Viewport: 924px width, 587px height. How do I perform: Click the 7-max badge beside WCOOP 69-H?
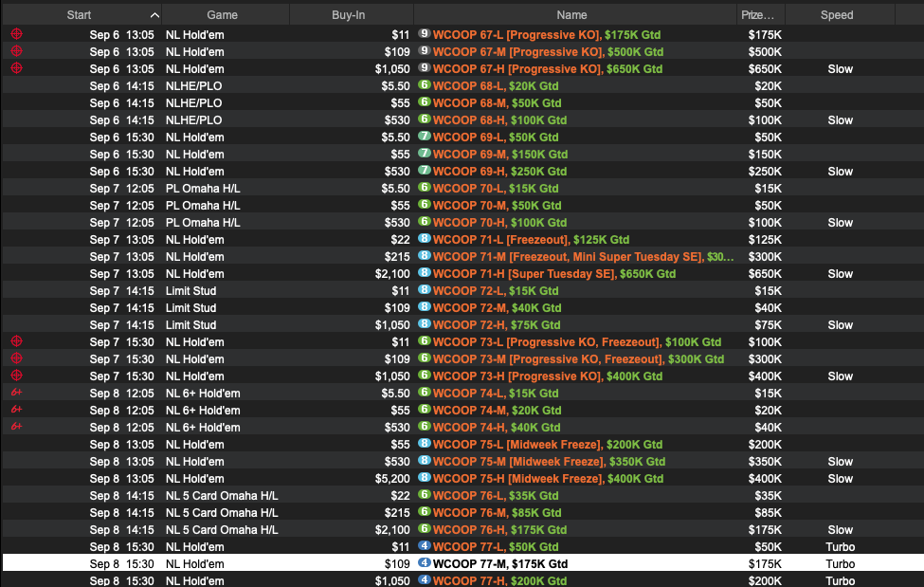click(x=425, y=171)
